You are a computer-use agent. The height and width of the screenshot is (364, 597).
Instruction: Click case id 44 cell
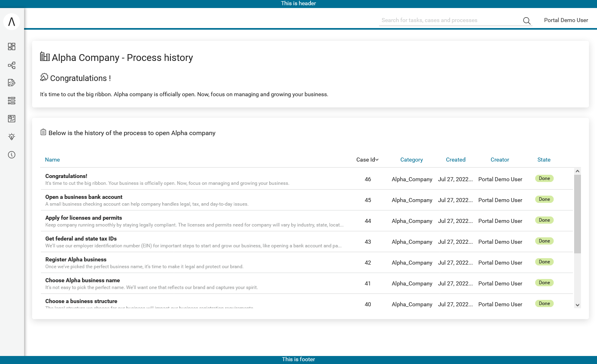pos(368,221)
